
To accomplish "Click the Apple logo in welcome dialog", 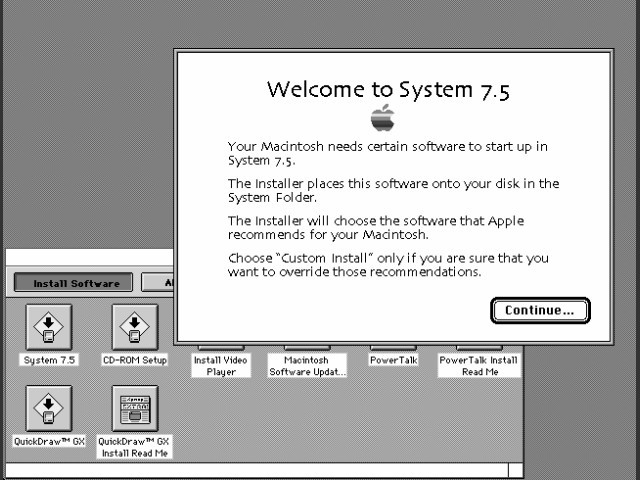I will point(383,118).
